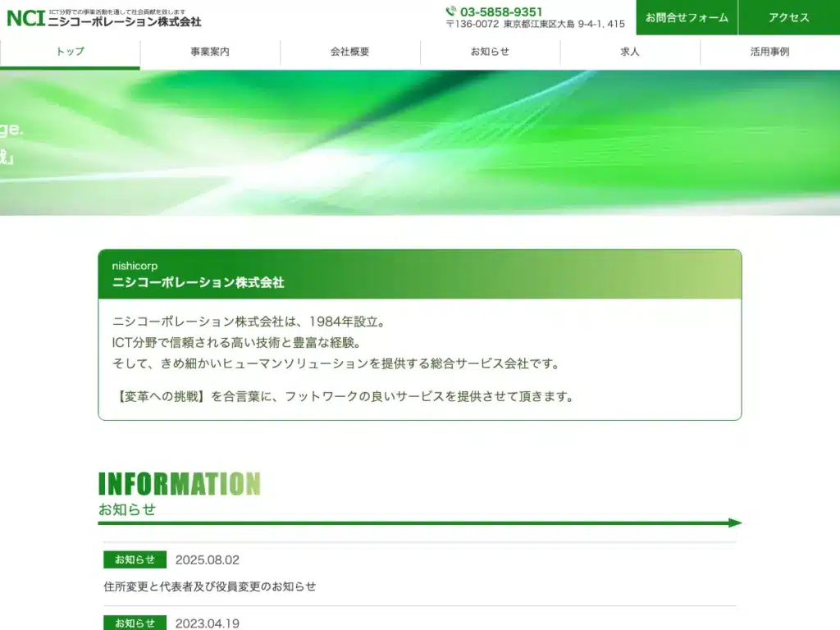Select the 求人 menu item
This screenshot has width=840, height=630.
[630, 52]
